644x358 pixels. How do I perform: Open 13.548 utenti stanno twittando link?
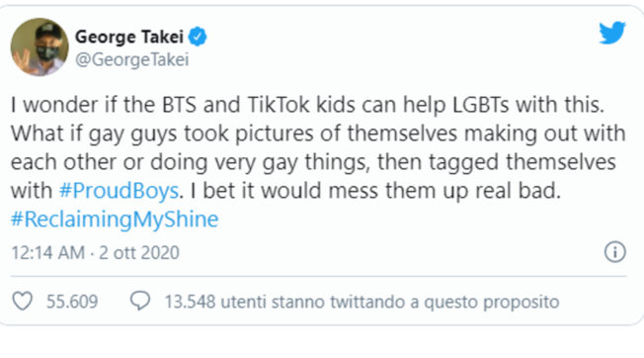tap(362, 302)
